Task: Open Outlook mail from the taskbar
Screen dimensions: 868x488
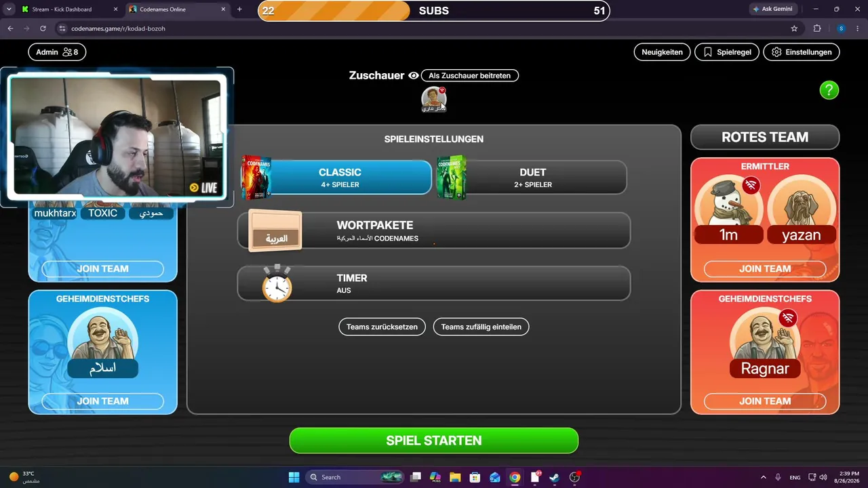Action: point(495,477)
